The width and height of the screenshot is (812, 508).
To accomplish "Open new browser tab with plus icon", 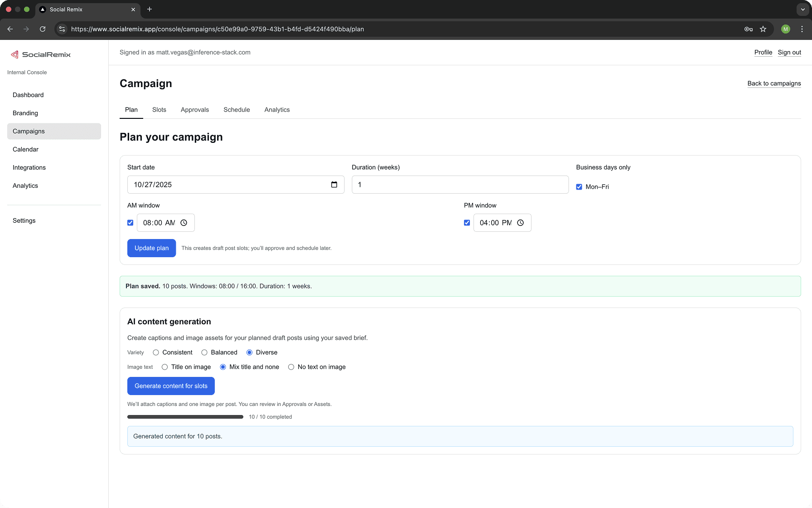I will [150, 9].
